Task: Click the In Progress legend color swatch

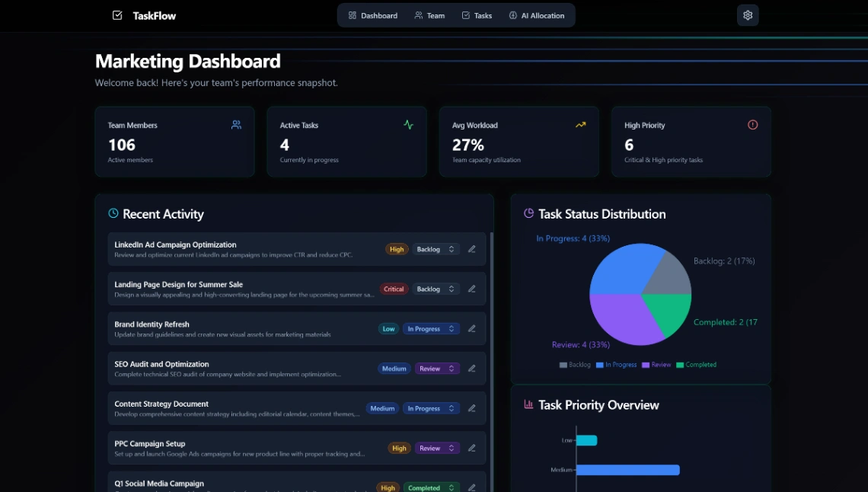Action: pyautogui.click(x=602, y=365)
